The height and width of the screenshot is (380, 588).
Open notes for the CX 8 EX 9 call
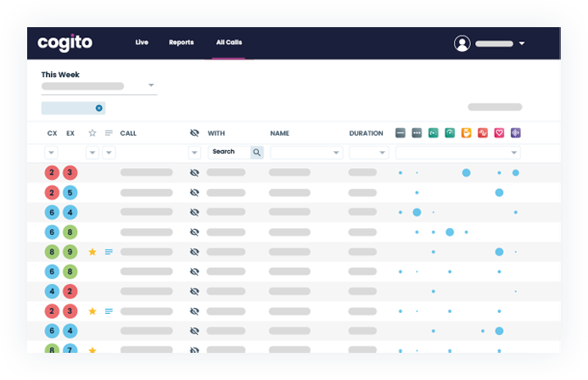tap(109, 252)
